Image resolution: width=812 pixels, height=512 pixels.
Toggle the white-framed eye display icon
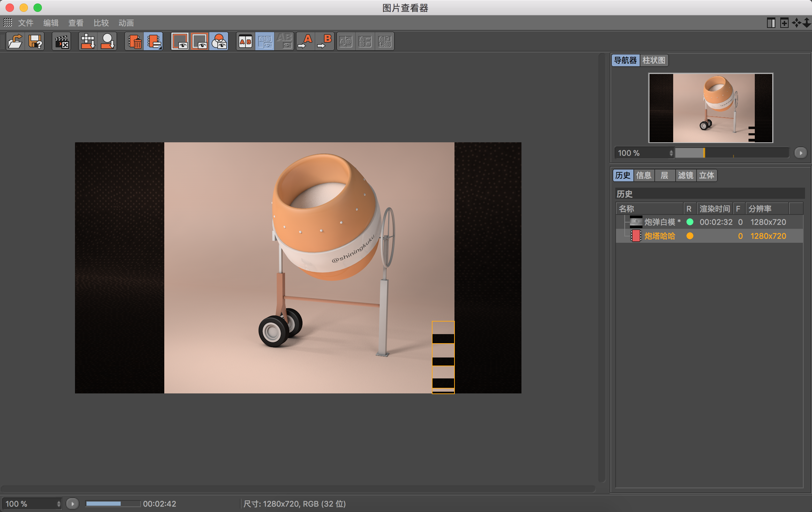[x=180, y=42]
